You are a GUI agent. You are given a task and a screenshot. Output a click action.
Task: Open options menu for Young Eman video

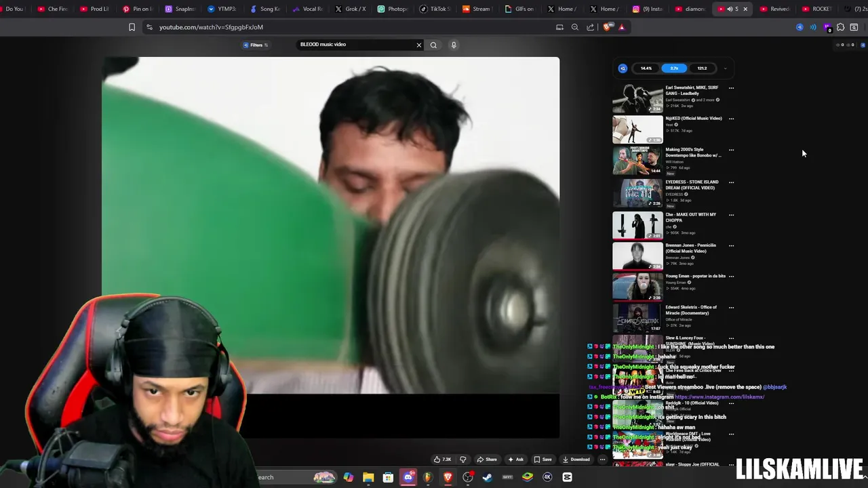(x=731, y=277)
